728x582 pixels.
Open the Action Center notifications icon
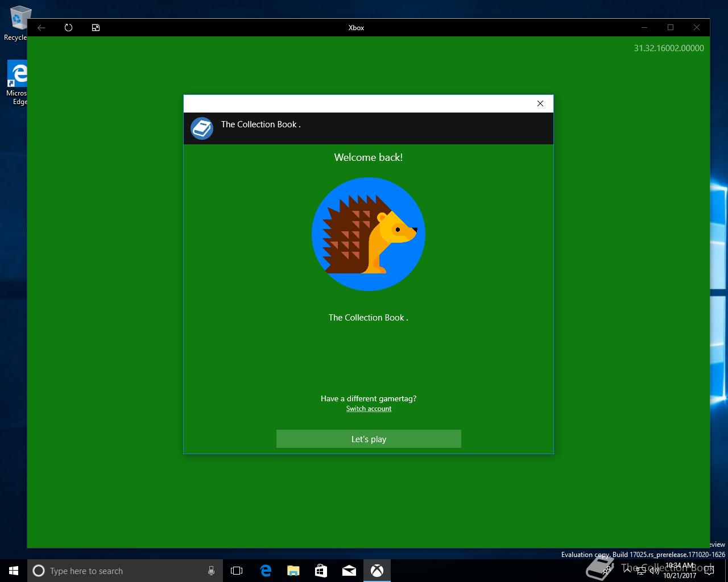(x=709, y=571)
